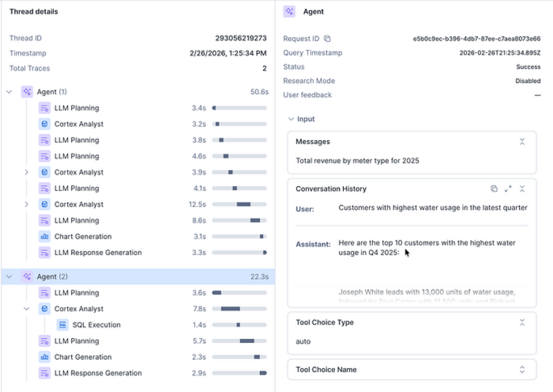Collapse the Agent (1) trace tree
The width and height of the screenshot is (553, 392).
point(9,92)
